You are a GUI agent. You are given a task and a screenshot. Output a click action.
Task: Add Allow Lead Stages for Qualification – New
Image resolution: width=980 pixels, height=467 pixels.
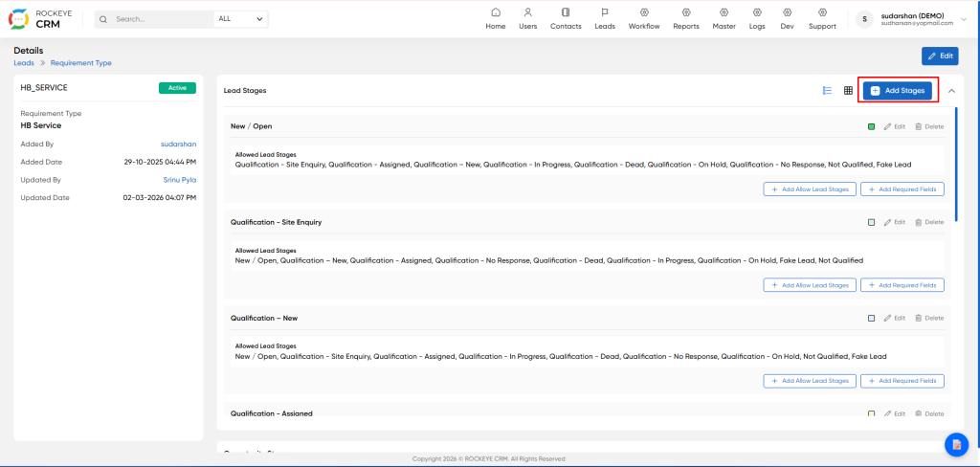click(x=810, y=381)
